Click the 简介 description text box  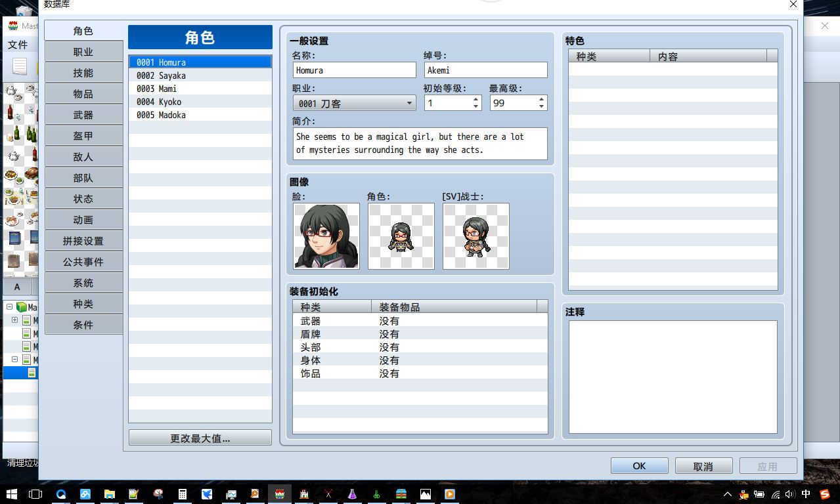(420, 144)
